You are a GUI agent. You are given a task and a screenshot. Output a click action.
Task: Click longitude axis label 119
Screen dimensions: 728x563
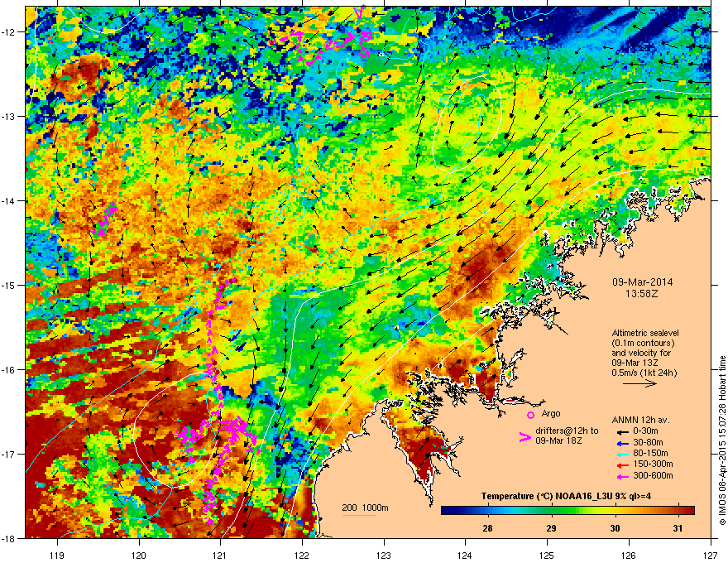click(58, 555)
